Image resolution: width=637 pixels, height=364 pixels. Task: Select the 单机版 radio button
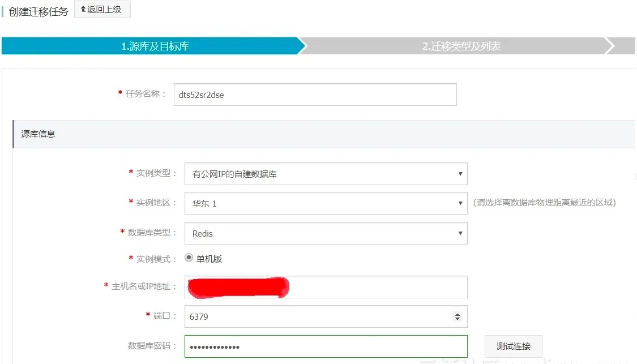tap(189, 258)
